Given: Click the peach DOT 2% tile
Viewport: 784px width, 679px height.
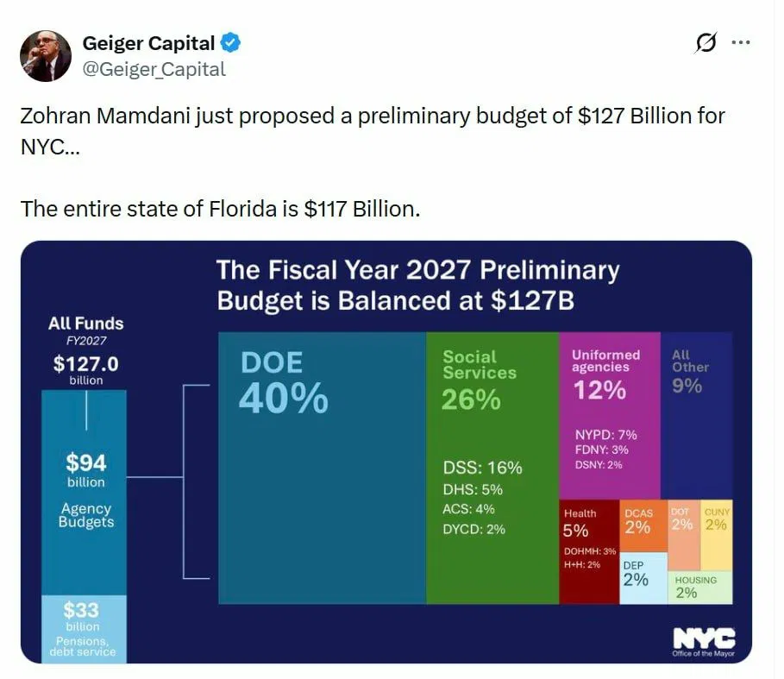Looking at the screenshot, I should point(682,535).
